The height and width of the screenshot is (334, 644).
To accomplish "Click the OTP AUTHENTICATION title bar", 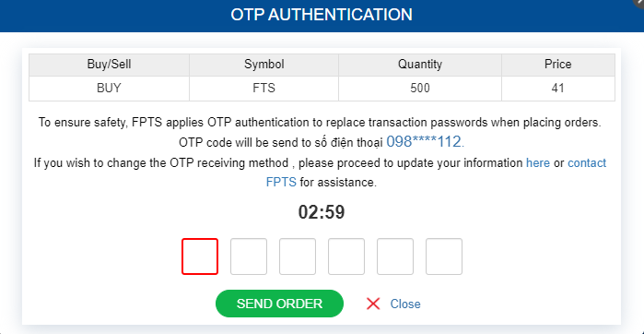I will pyautogui.click(x=322, y=16).
